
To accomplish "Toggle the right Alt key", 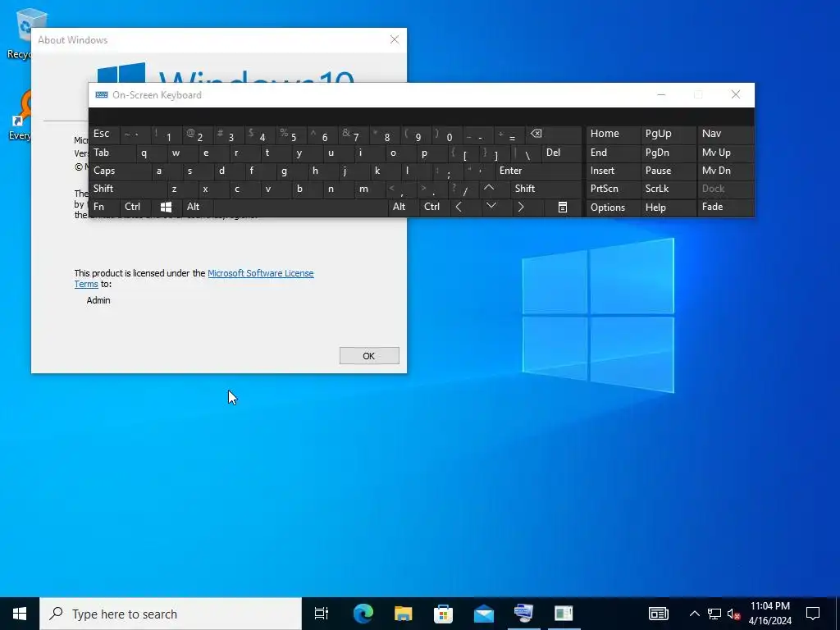I will pyautogui.click(x=404, y=208).
